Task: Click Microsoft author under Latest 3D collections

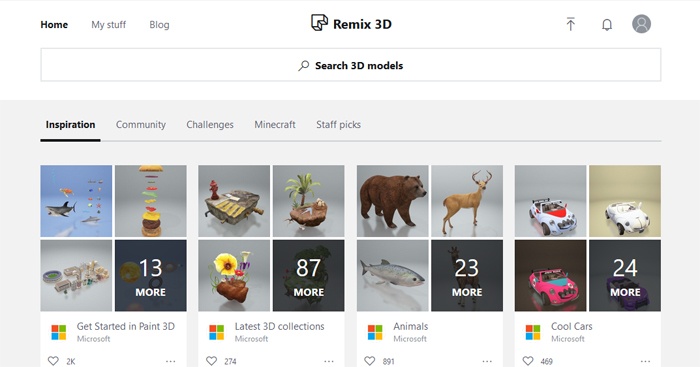Action: [x=251, y=339]
